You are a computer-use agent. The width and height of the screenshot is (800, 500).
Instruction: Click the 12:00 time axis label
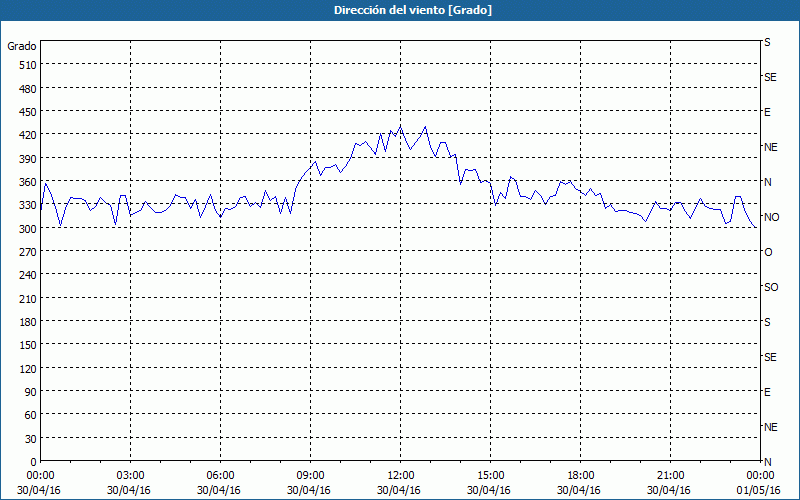click(x=401, y=476)
